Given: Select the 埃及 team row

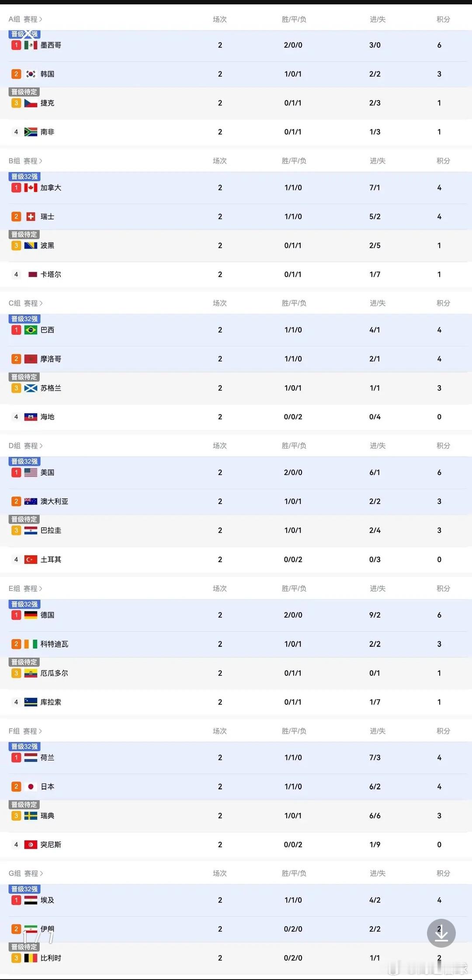Looking at the screenshot, I should (236, 900).
